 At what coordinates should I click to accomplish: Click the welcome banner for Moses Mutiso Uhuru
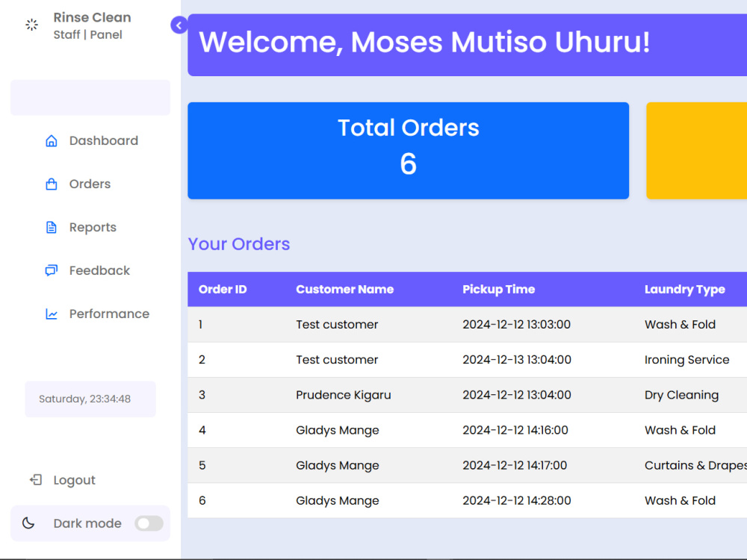468,45
